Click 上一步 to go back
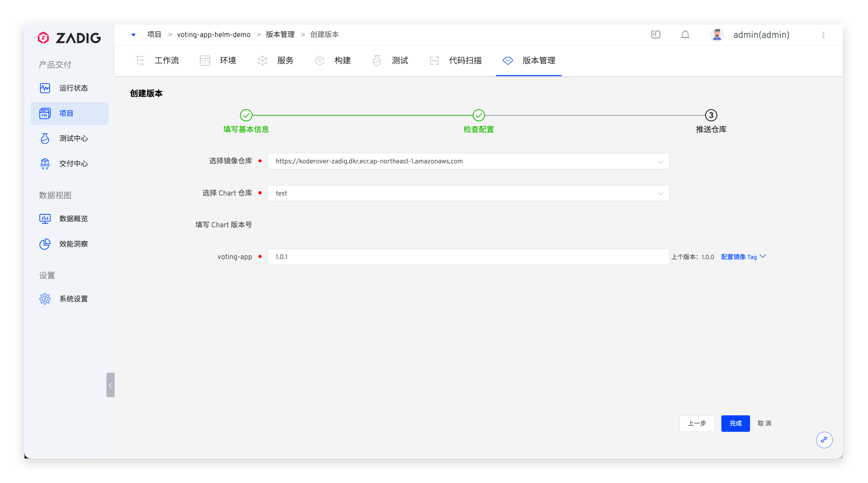The width and height of the screenshot is (868, 483). (x=697, y=423)
